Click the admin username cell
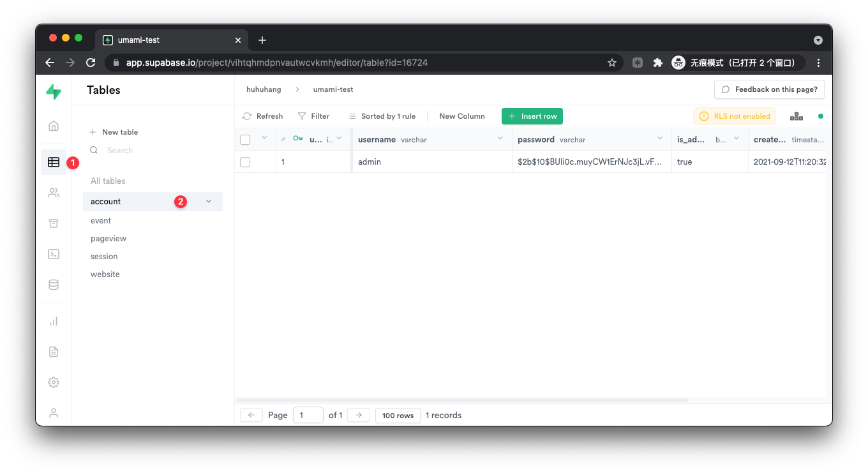The height and width of the screenshot is (473, 868). tap(432, 162)
